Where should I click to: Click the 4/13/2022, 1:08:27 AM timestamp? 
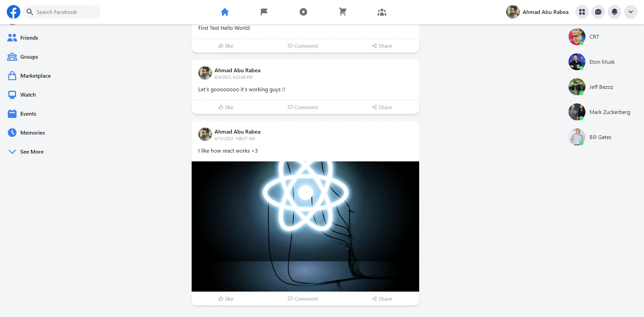(235, 139)
